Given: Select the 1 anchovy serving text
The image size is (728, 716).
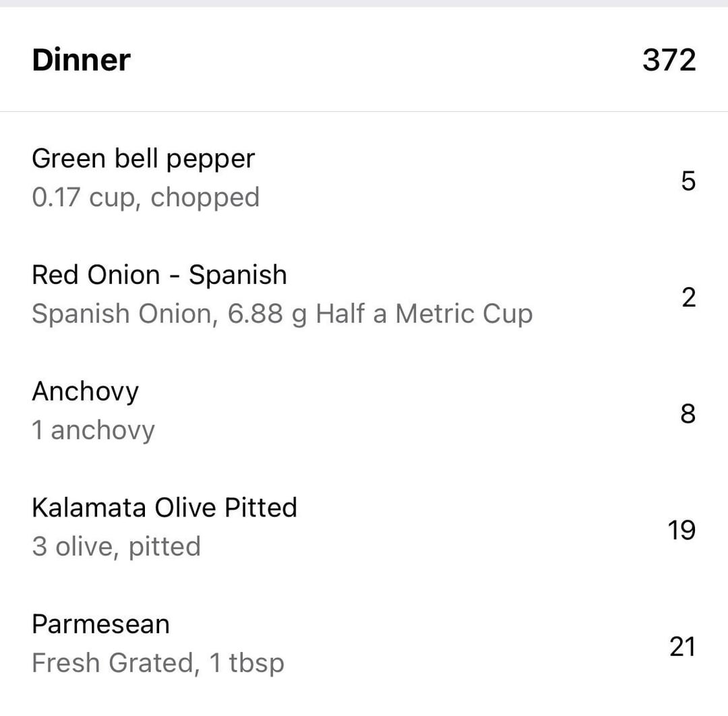Looking at the screenshot, I should pos(93,430).
